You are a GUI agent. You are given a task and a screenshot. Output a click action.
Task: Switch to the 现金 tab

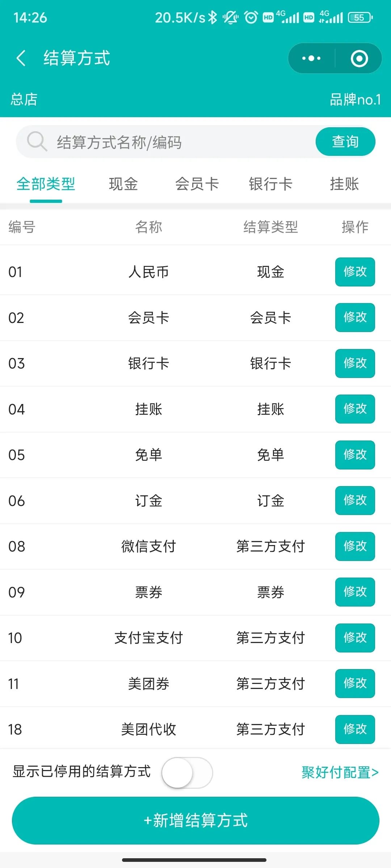[123, 184]
